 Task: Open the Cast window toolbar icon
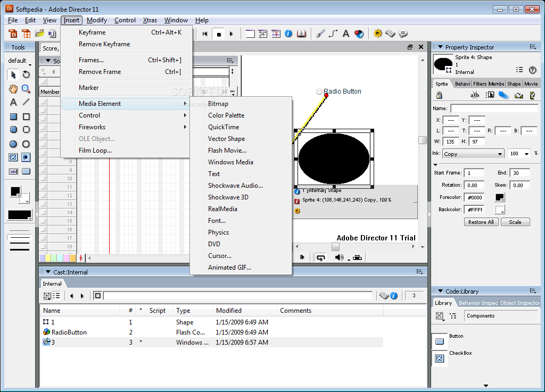pyautogui.click(x=263, y=34)
